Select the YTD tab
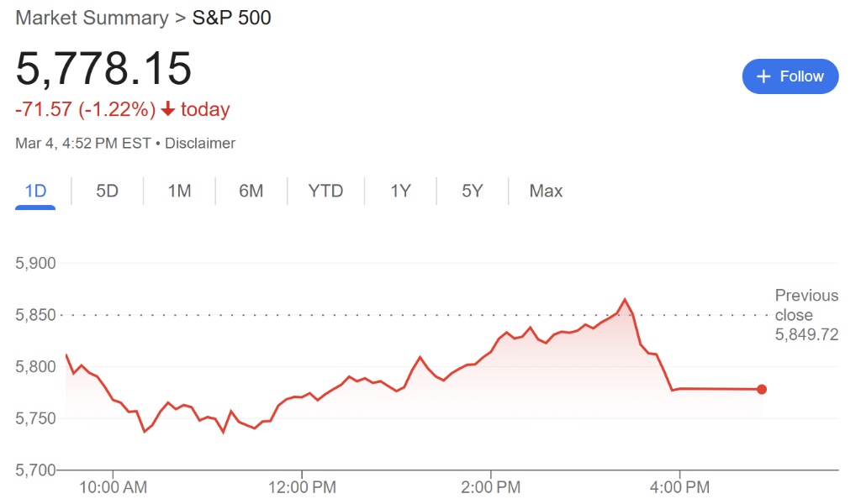 pyautogui.click(x=325, y=192)
